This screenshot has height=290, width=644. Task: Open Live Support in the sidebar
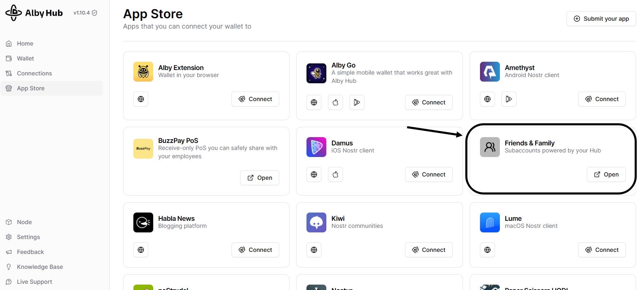[x=34, y=282]
